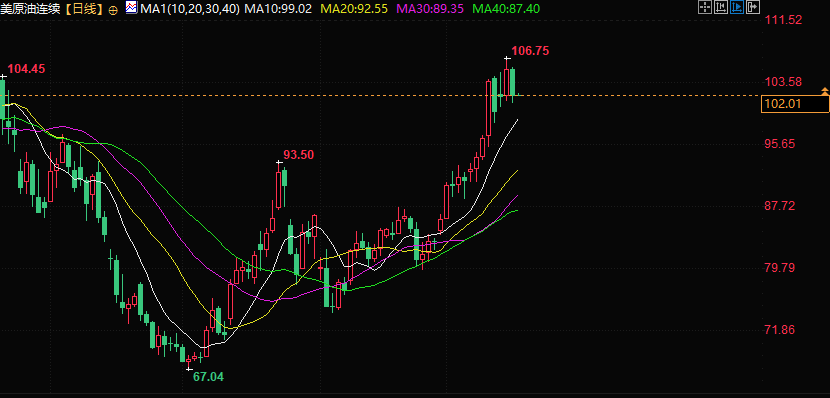The height and width of the screenshot is (398, 830).
Task: Click the 104.45 price label
Action: [x=26, y=68]
